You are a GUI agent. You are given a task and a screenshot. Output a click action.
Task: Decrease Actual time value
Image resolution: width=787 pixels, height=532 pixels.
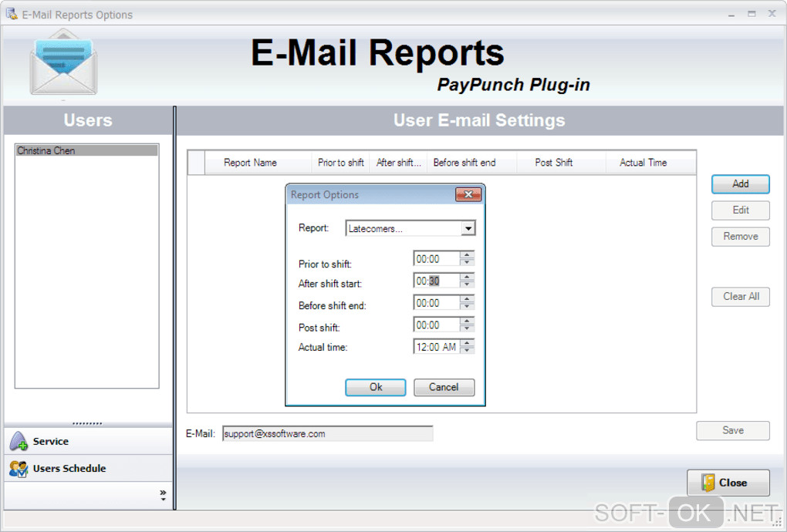click(467, 350)
